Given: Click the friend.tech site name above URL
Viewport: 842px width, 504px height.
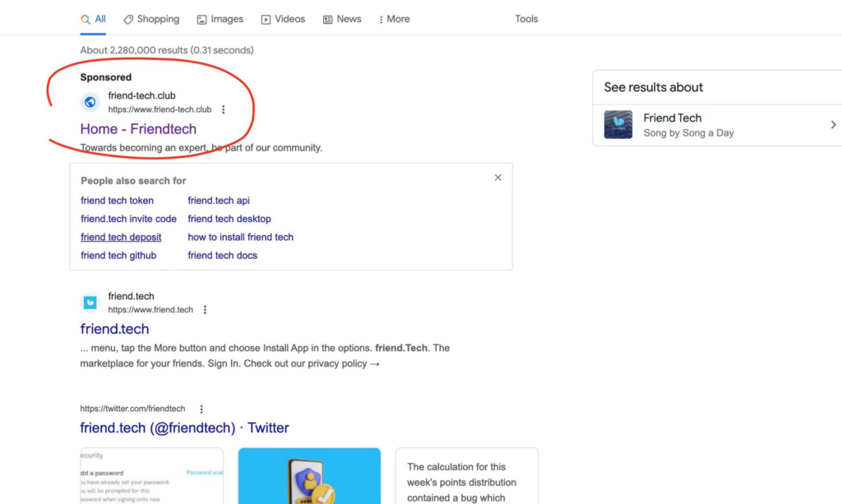Looking at the screenshot, I should [x=131, y=296].
